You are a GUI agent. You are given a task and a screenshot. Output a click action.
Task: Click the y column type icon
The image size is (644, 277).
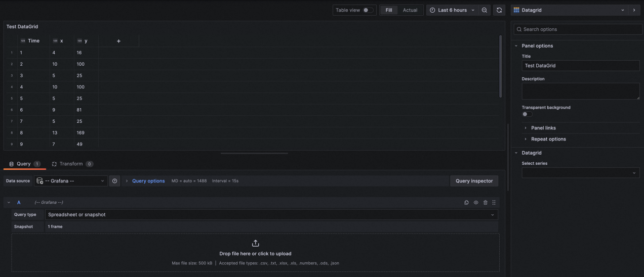pyautogui.click(x=79, y=41)
